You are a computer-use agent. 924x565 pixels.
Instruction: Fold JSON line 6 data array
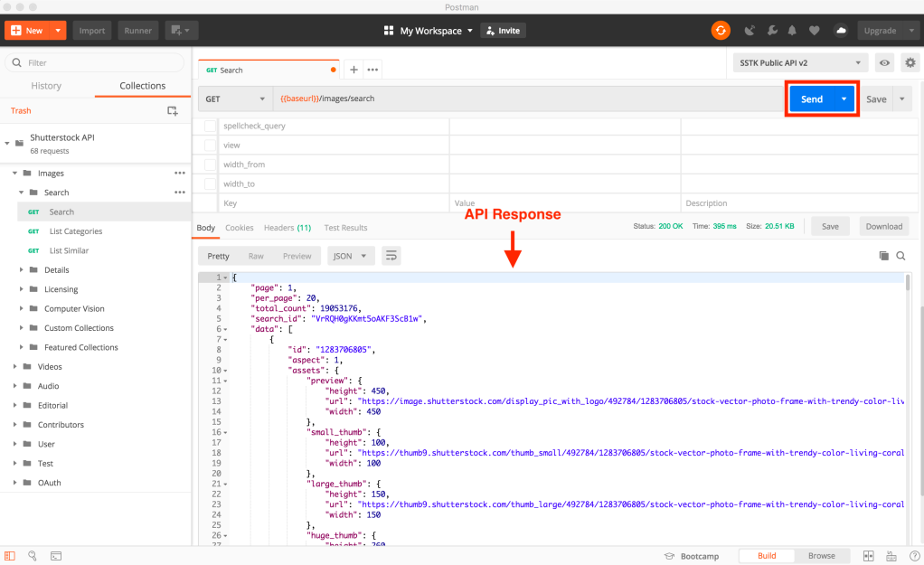226,329
